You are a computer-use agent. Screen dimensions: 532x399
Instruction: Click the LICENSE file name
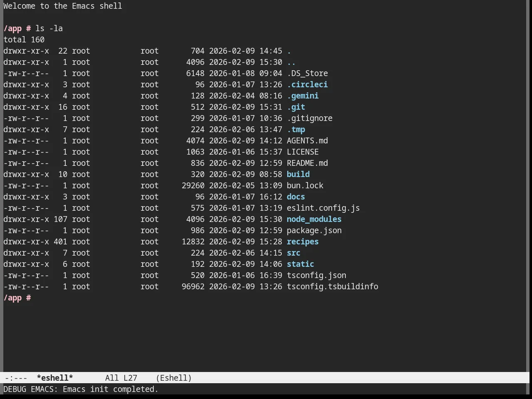click(x=303, y=152)
